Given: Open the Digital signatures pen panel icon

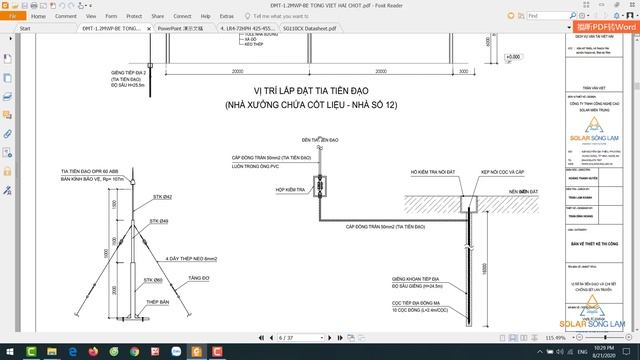Looking at the screenshot, I should (x=7, y=190).
